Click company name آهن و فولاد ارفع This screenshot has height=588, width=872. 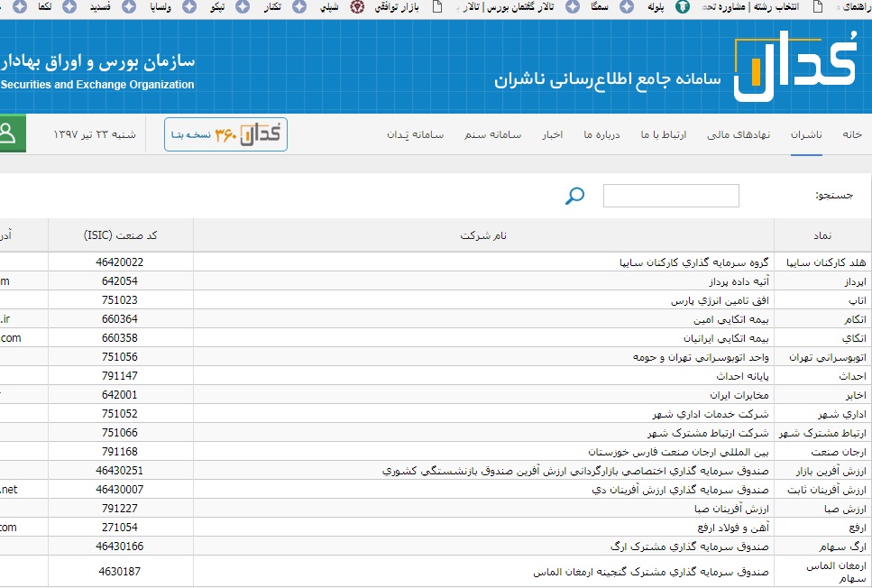point(733,528)
